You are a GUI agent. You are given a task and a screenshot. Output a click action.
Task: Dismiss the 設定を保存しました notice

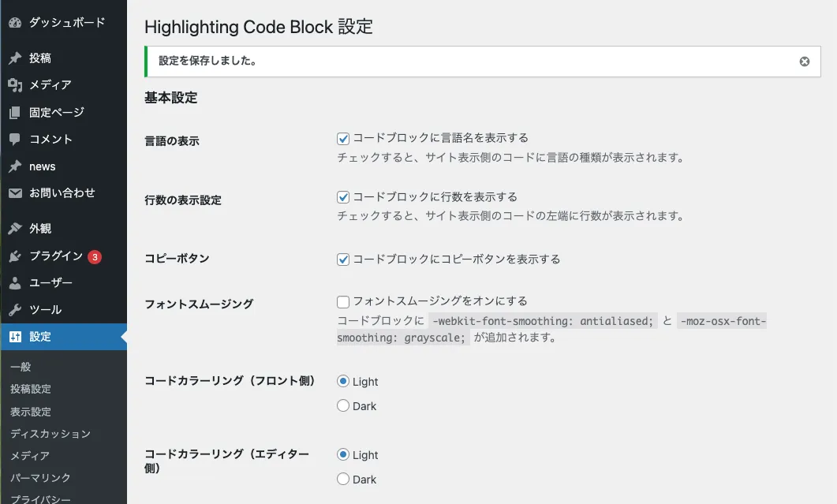pos(805,62)
